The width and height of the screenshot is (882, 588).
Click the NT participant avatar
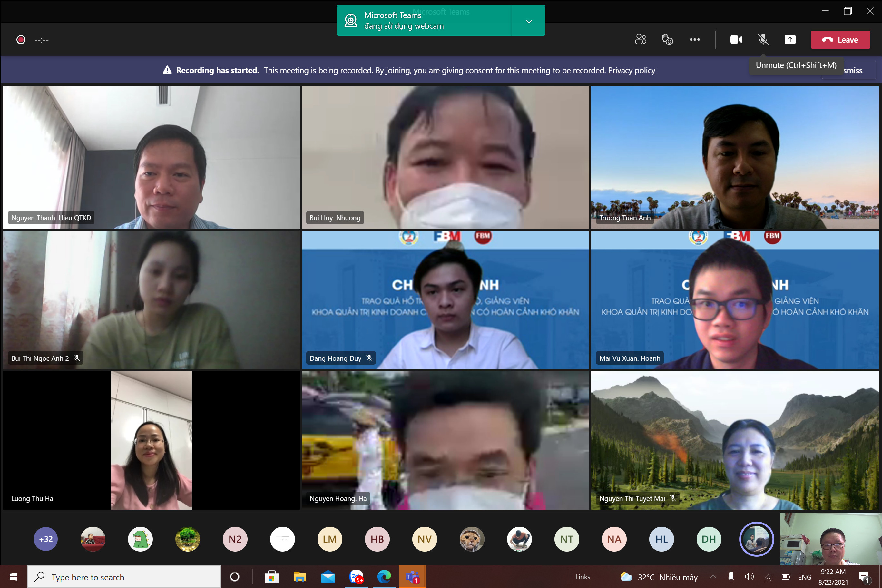tap(567, 539)
